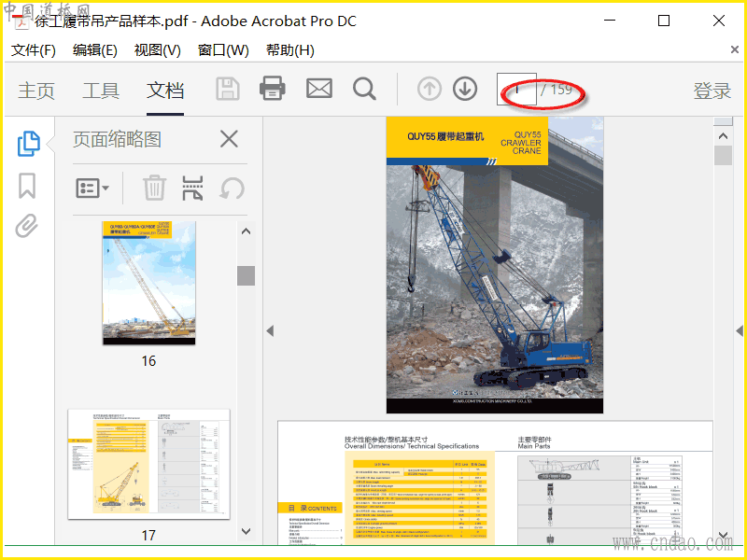Close the page thumbnails panel
The height and width of the screenshot is (560, 747).
point(229,139)
